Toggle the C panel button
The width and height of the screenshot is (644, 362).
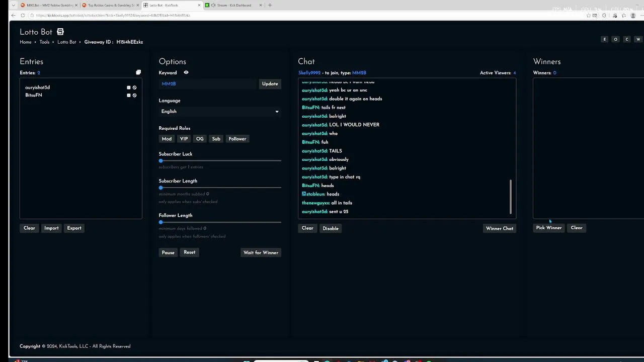pyautogui.click(x=627, y=39)
